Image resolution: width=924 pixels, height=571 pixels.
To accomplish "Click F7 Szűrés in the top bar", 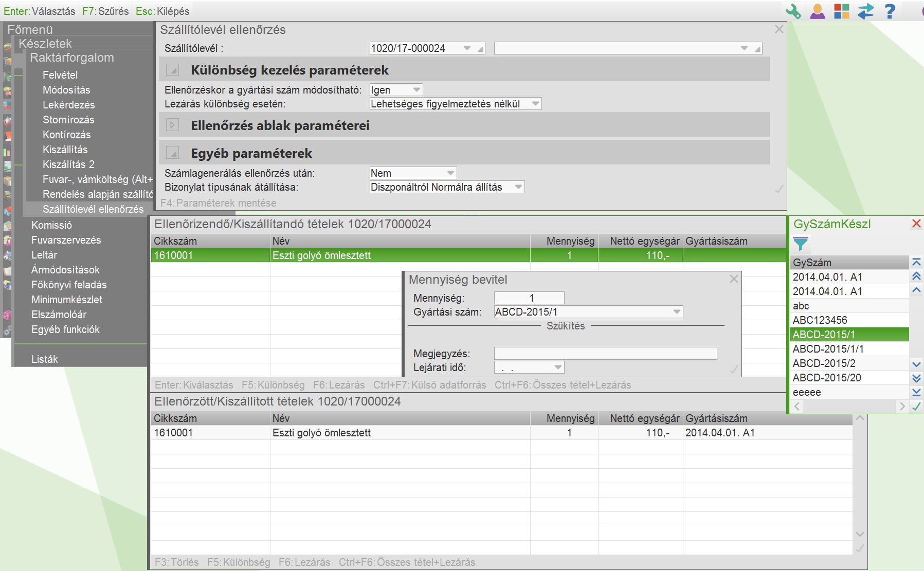I will pyautogui.click(x=105, y=11).
